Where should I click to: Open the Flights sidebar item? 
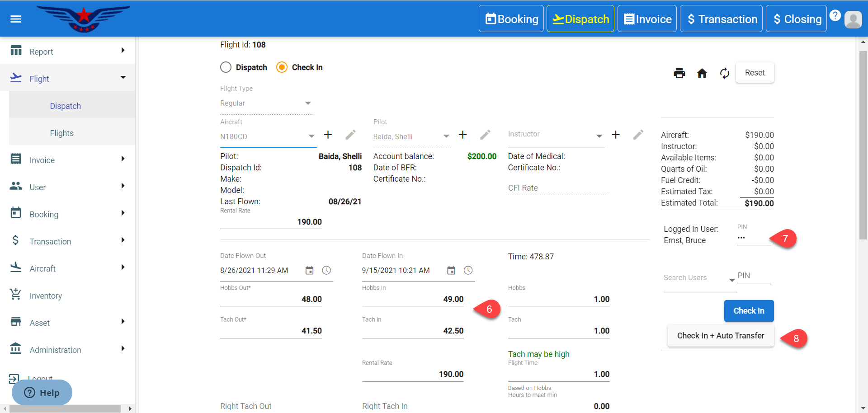click(62, 133)
